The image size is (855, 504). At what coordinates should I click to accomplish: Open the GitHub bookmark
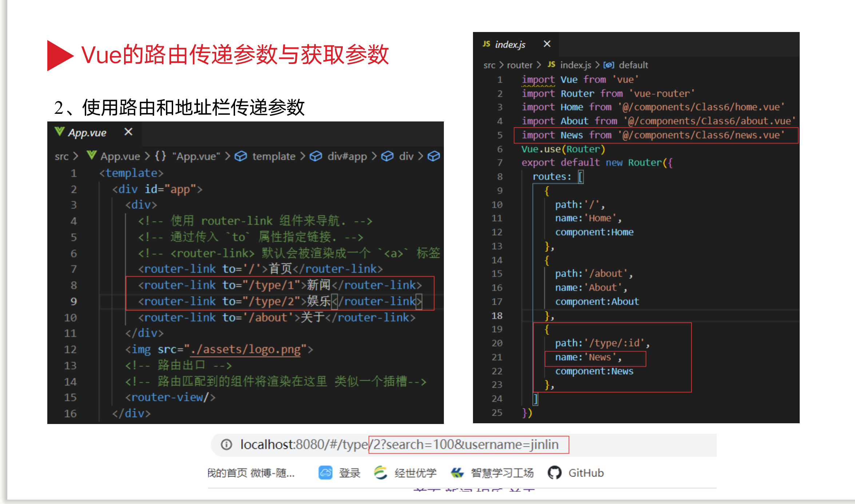576,473
